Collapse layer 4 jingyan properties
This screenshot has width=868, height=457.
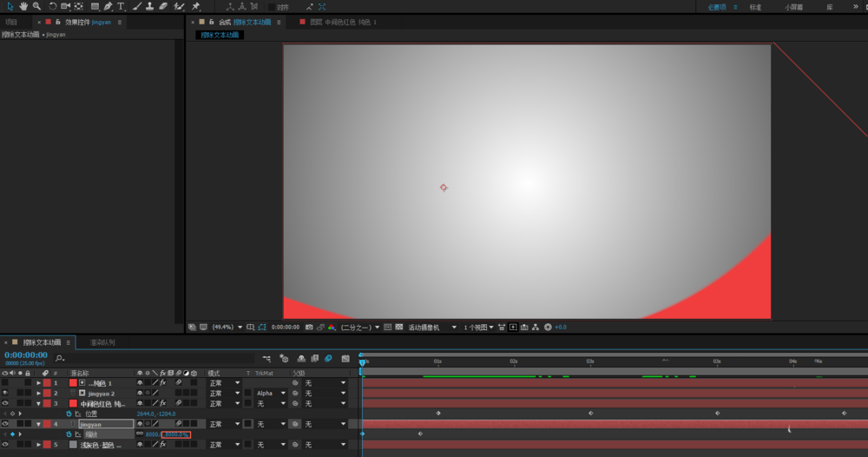pyautogui.click(x=38, y=424)
